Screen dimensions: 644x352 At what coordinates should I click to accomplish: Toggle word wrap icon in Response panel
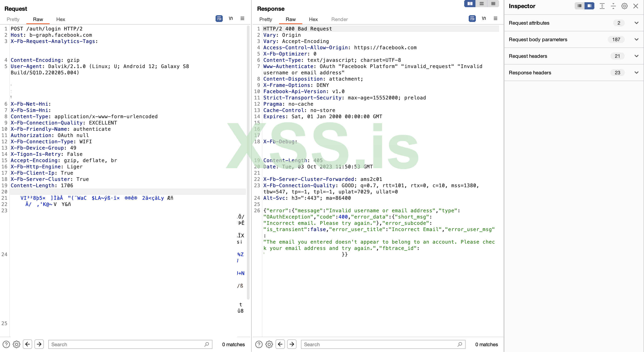click(472, 19)
